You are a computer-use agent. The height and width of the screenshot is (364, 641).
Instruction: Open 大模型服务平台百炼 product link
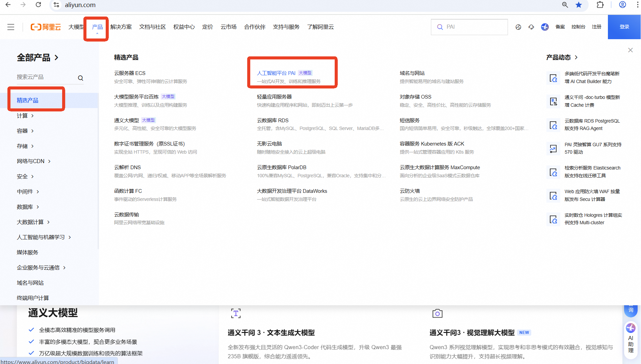[x=136, y=97]
